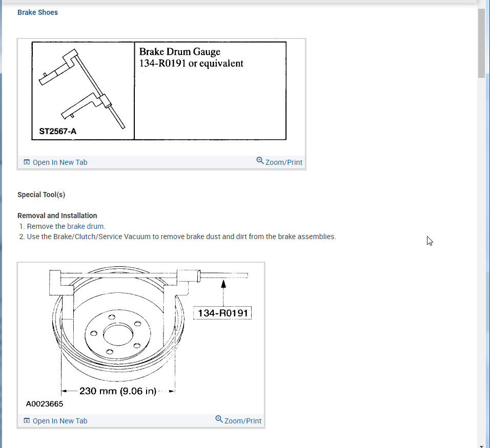The width and height of the screenshot is (490, 448).
Task: Select Zoom/Print text for the gauge image
Action: click(x=284, y=162)
